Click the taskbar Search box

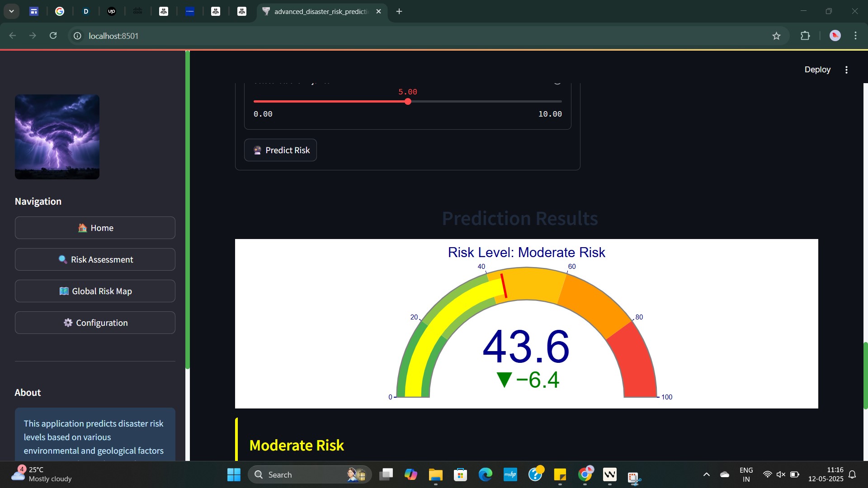[298, 474]
